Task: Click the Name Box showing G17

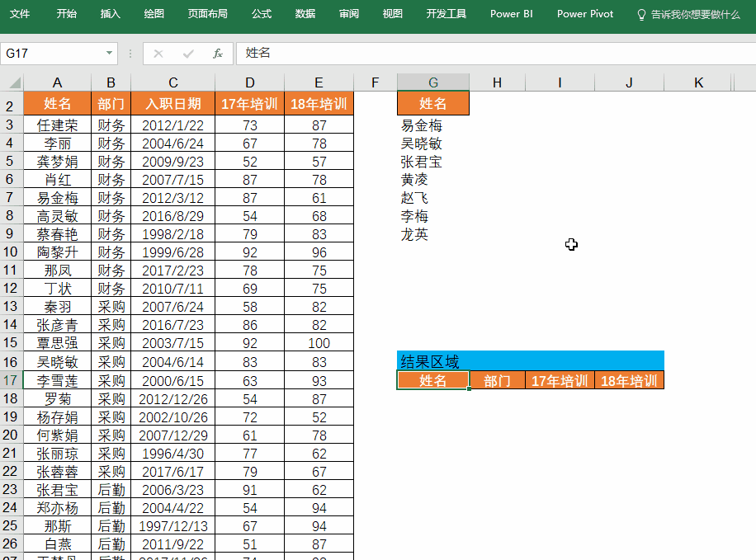Action: 50,53
